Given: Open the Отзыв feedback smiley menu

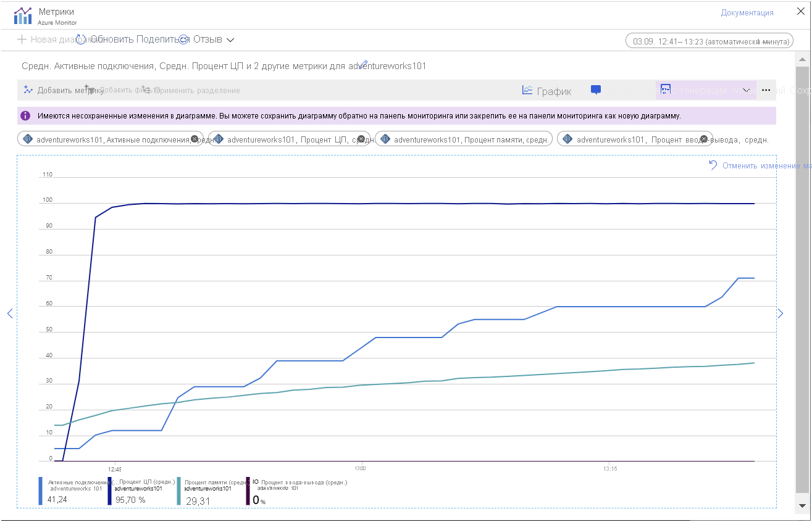Looking at the screenshot, I should pos(183,39).
